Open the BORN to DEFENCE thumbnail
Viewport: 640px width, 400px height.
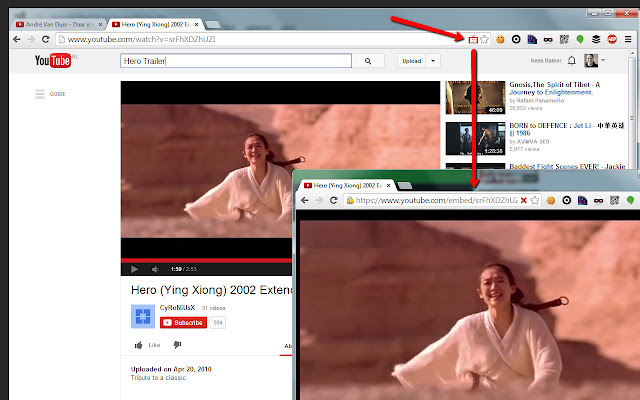(x=476, y=138)
